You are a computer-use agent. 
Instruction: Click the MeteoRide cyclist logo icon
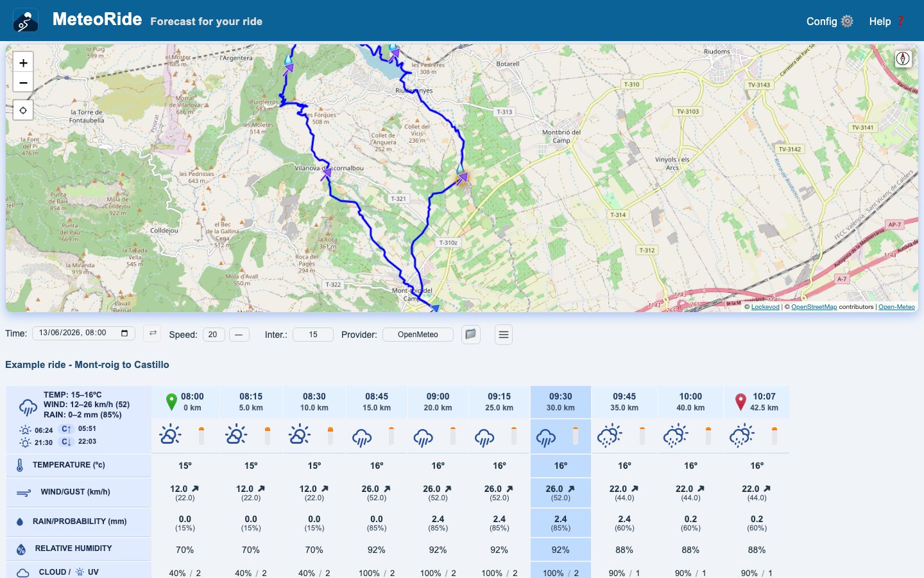click(x=26, y=21)
